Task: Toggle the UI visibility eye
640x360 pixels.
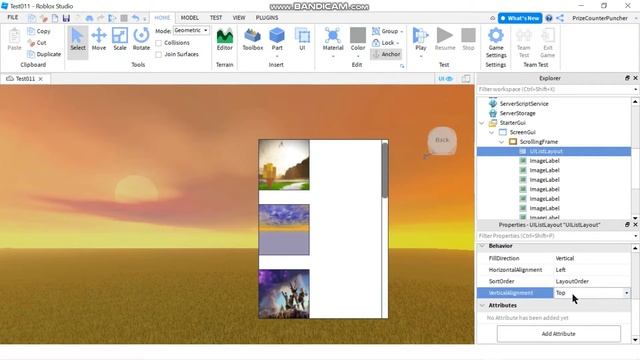Action: click(446, 78)
